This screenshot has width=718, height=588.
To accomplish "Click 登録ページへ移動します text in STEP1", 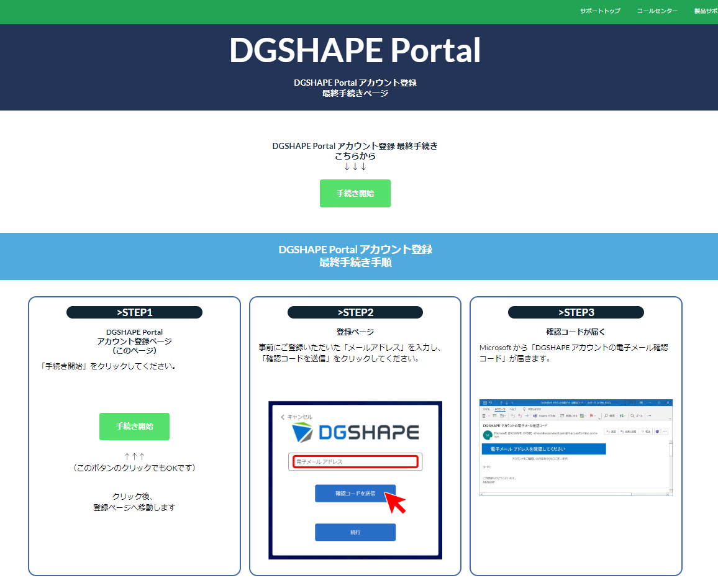I will tap(134, 507).
